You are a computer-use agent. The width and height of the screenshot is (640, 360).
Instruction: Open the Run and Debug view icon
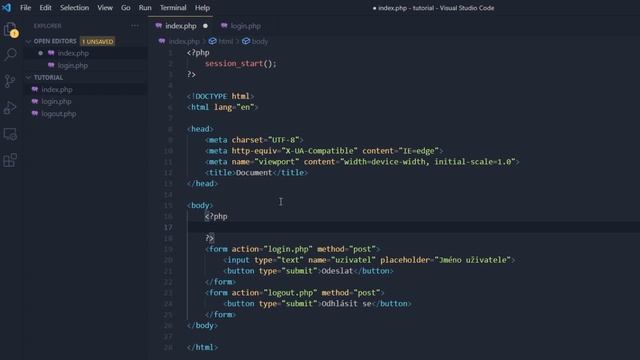pyautogui.click(x=10, y=107)
